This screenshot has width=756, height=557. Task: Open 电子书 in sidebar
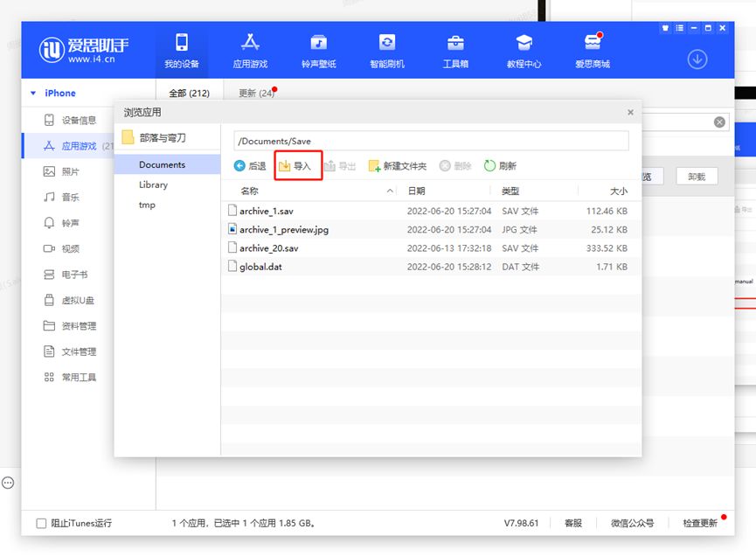(66, 275)
